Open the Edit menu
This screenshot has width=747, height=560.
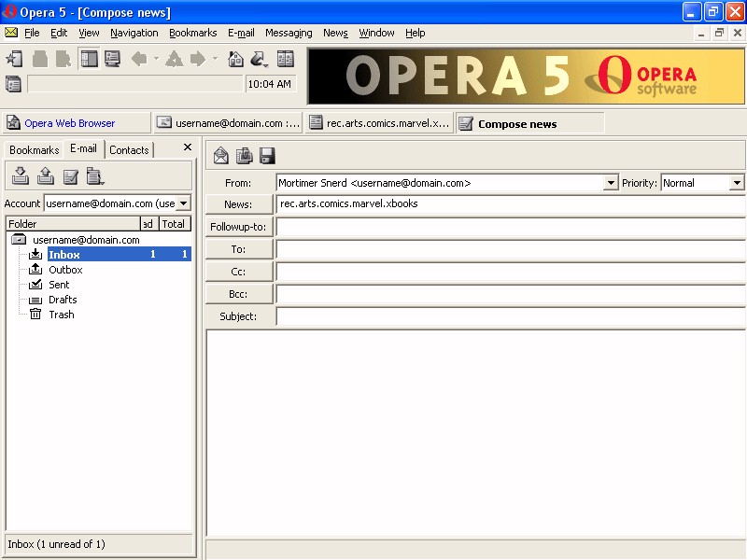click(59, 33)
